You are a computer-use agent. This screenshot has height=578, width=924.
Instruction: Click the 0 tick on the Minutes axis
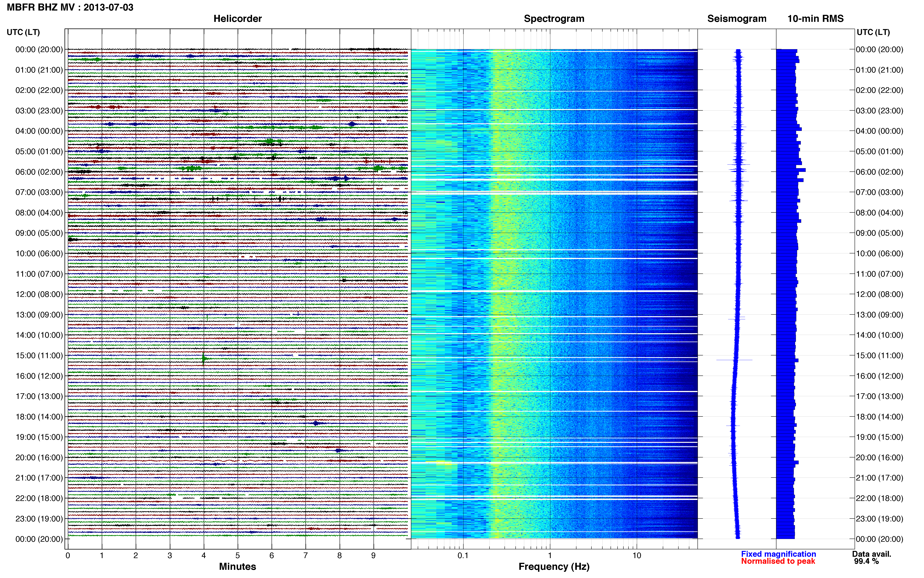pos(68,555)
